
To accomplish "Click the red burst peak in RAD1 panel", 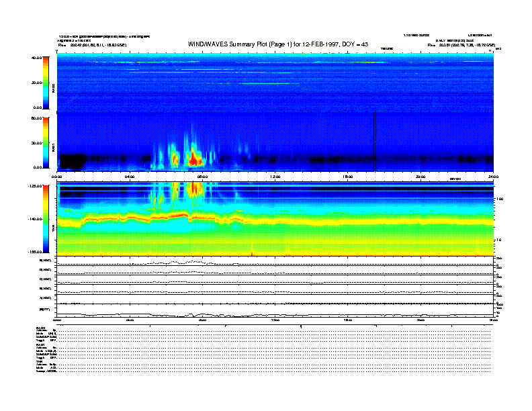I will tap(195, 159).
